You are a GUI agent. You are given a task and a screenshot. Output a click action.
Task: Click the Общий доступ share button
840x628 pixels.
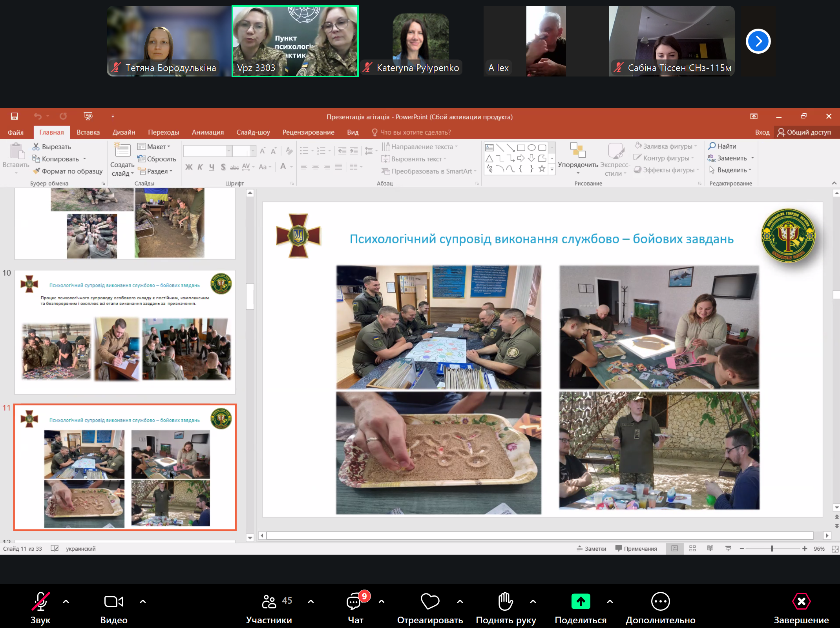(x=804, y=132)
